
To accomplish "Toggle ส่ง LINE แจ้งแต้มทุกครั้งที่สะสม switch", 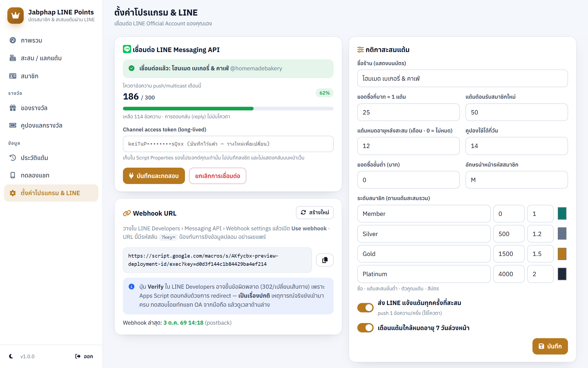I will click(365, 307).
